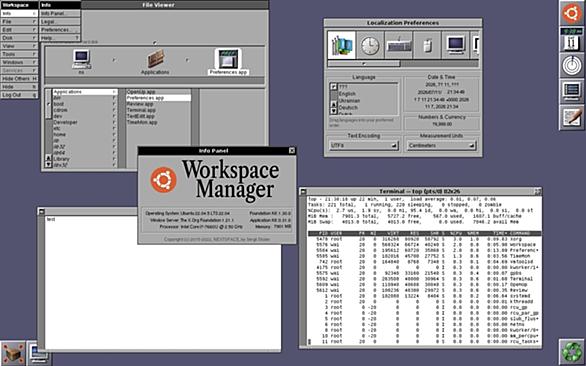The height and width of the screenshot is (366, 586).
Task: Select English in the Language list
Action: coord(347,94)
